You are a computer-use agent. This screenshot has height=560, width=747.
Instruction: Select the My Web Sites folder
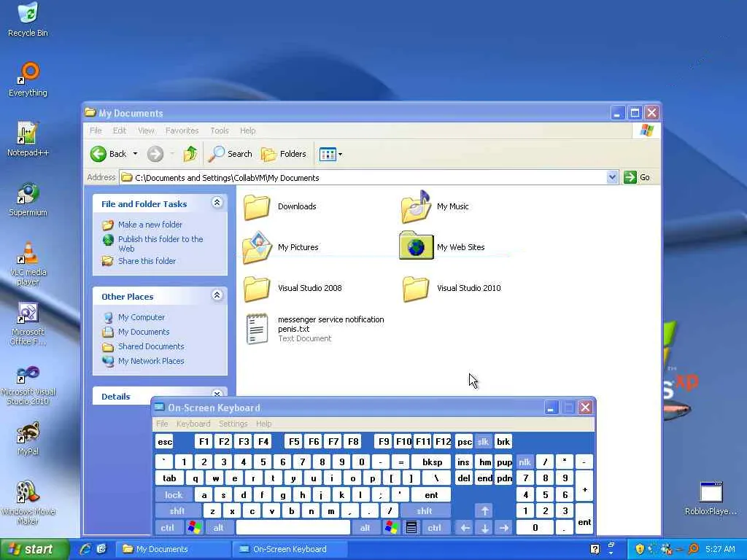pyautogui.click(x=441, y=246)
